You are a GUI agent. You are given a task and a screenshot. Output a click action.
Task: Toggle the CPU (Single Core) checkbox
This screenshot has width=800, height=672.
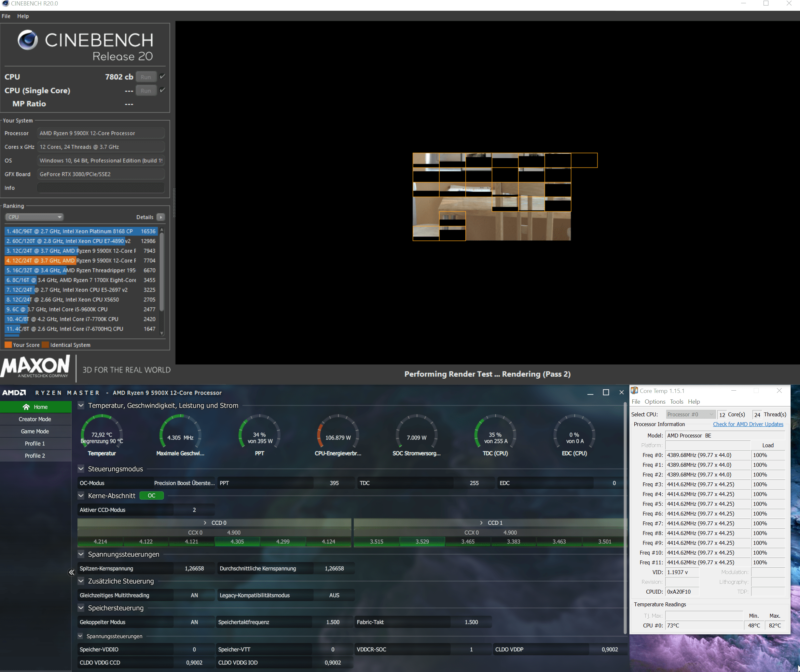pyautogui.click(x=162, y=90)
